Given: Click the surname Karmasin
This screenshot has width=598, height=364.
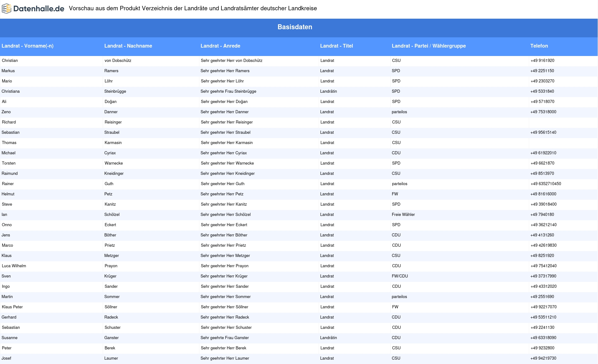Looking at the screenshot, I should [113, 143].
